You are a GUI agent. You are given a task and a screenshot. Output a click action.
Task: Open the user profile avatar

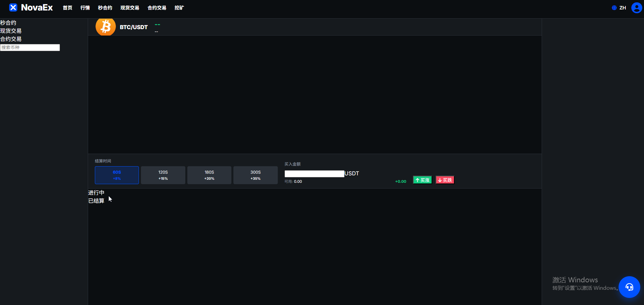point(637,8)
